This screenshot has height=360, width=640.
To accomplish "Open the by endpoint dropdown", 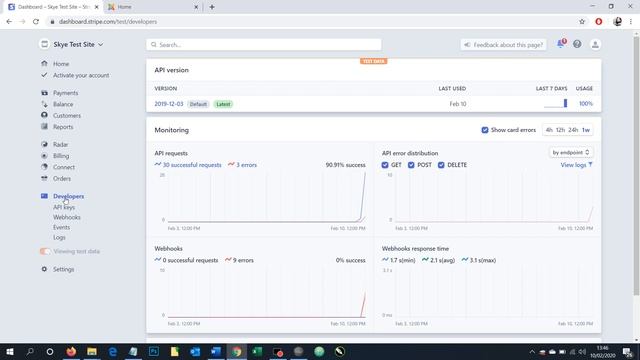I will tap(571, 152).
